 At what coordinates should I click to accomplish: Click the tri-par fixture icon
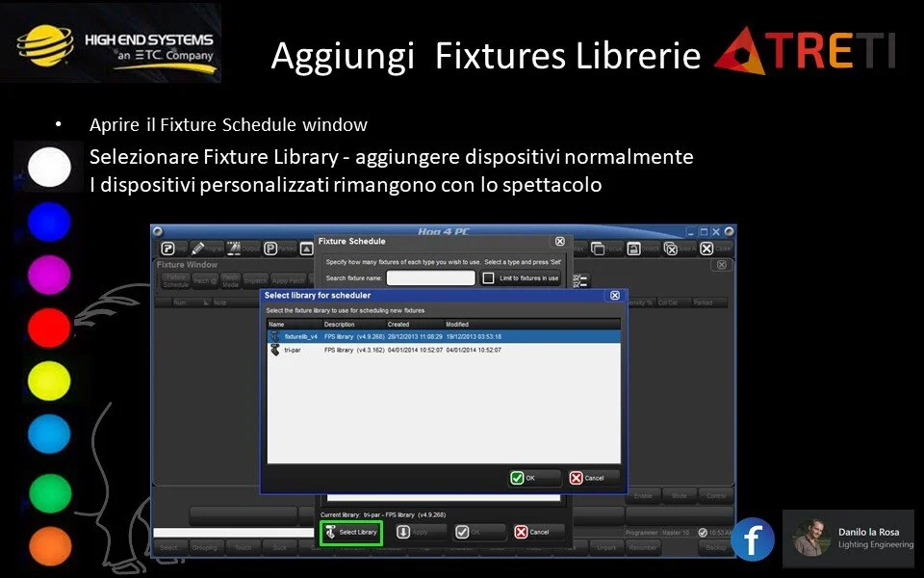pyautogui.click(x=274, y=351)
